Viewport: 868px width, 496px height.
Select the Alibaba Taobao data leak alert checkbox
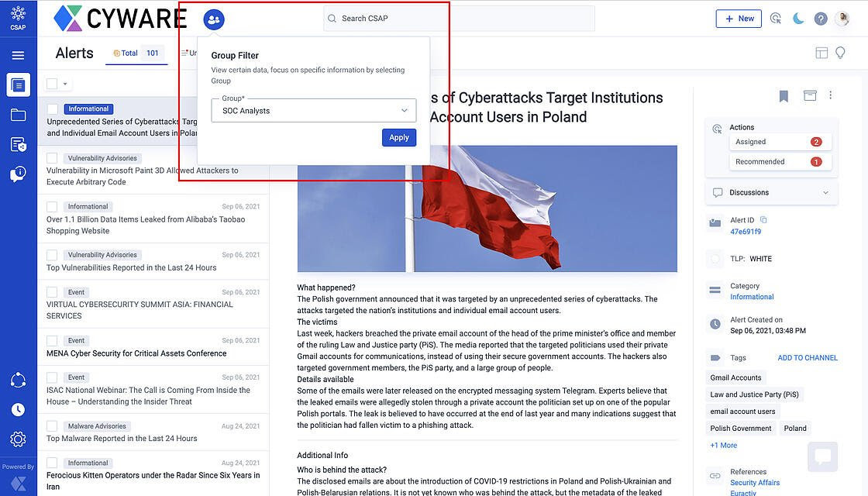pyautogui.click(x=52, y=207)
